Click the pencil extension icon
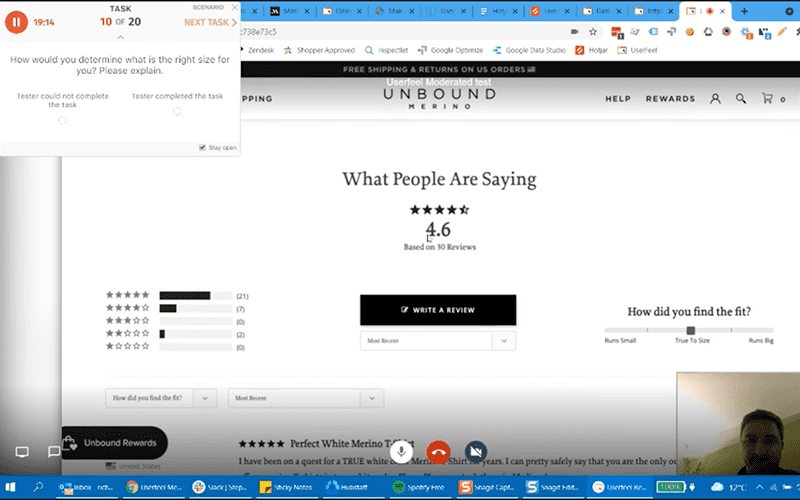This screenshot has width=800, height=500. point(782,32)
